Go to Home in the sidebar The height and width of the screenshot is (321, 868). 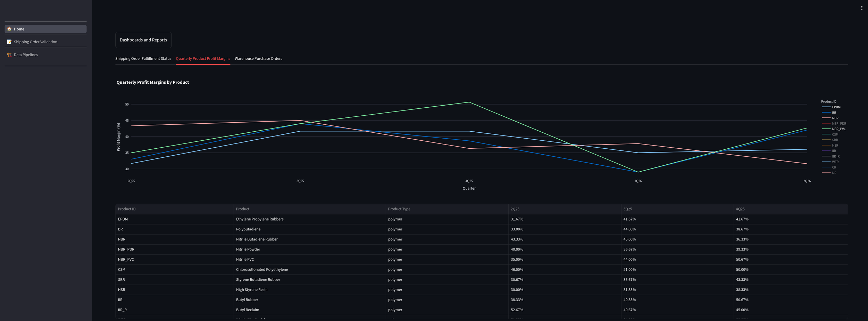click(x=45, y=29)
